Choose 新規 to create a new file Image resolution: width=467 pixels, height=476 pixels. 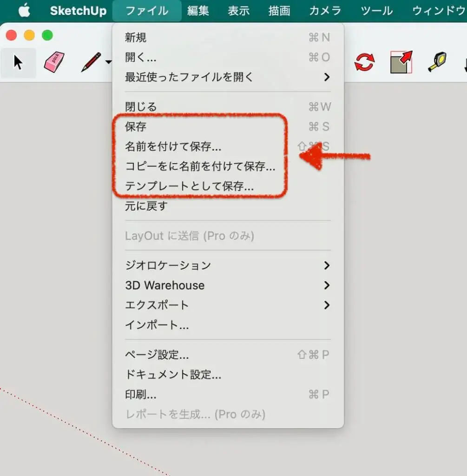(x=228, y=37)
